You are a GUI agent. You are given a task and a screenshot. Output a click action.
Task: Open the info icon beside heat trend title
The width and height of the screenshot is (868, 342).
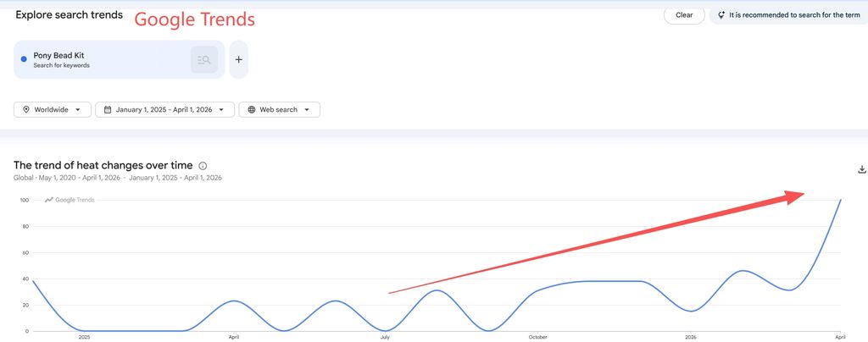[x=203, y=166]
